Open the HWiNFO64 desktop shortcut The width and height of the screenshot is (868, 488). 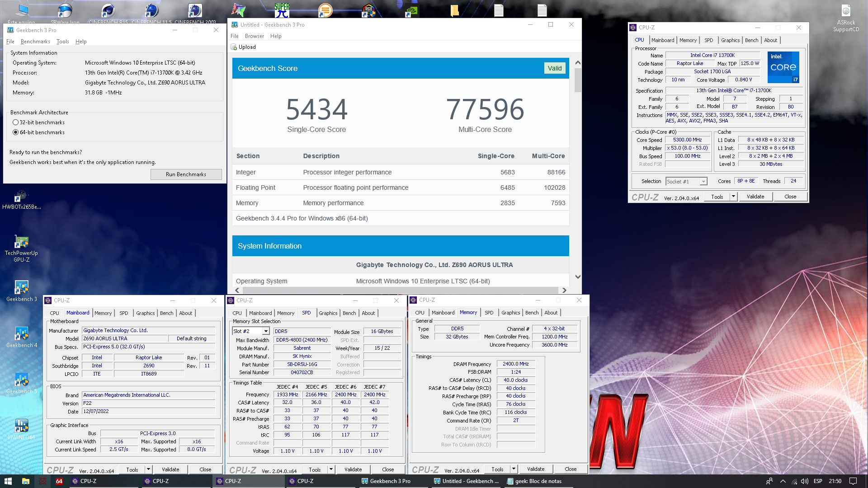pos(21,429)
